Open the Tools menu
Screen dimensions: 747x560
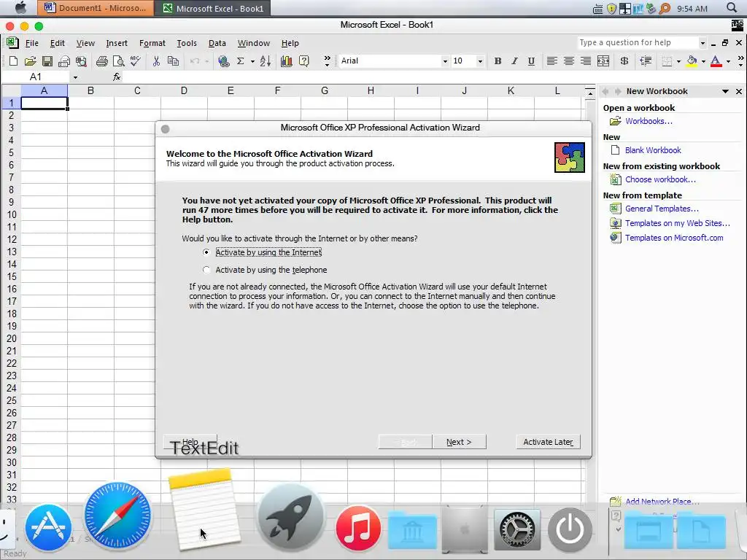187,43
